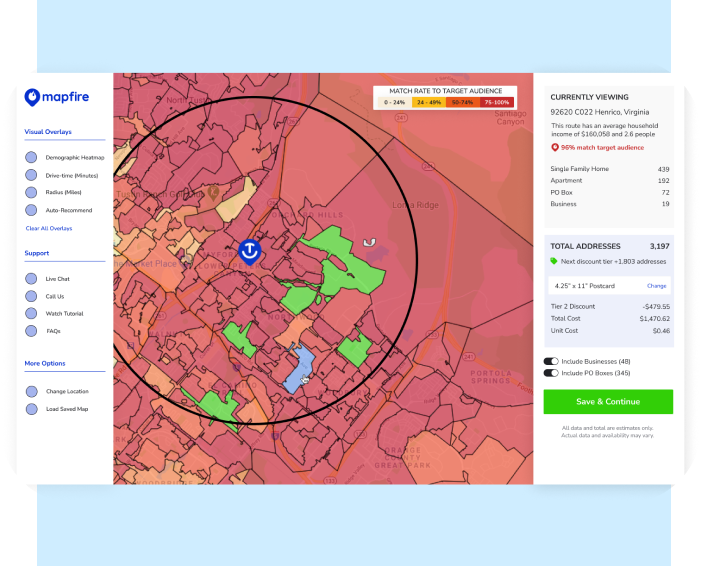Click the 'Apartment' count row
The image size is (701, 566).
pos(610,181)
